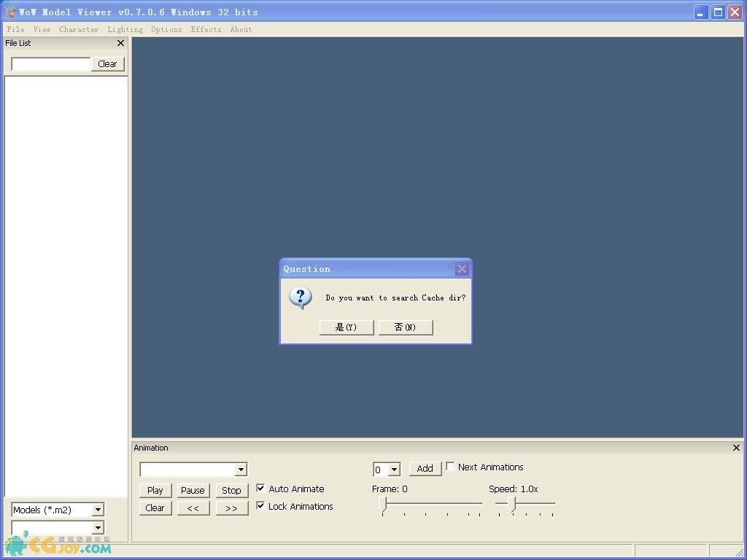Open the Lighting menu
747x560 pixels.
tap(125, 29)
